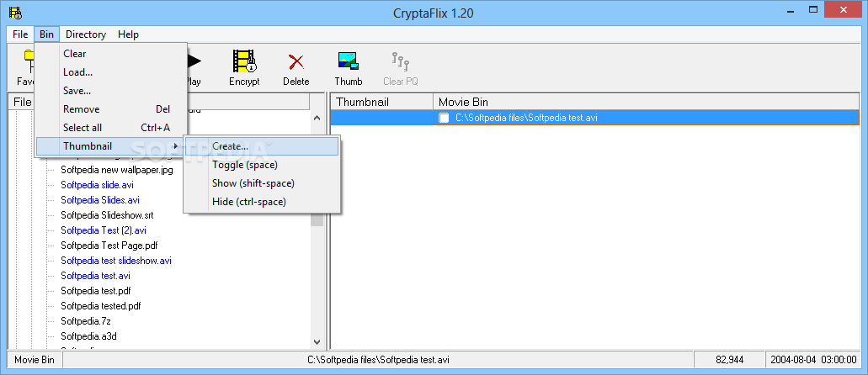Click file list scrollbar up arrow
Image resolution: width=868 pixels, height=375 pixels.
[317, 117]
